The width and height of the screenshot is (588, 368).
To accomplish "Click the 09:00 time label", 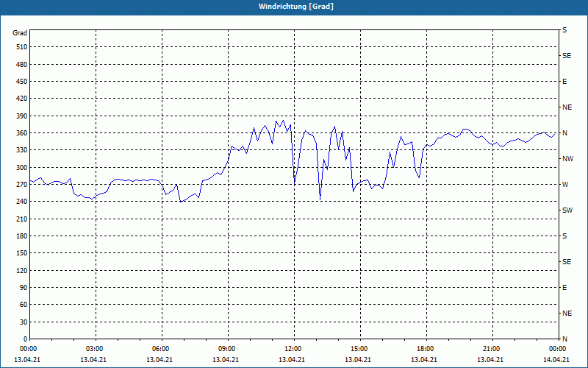I will point(228,349).
